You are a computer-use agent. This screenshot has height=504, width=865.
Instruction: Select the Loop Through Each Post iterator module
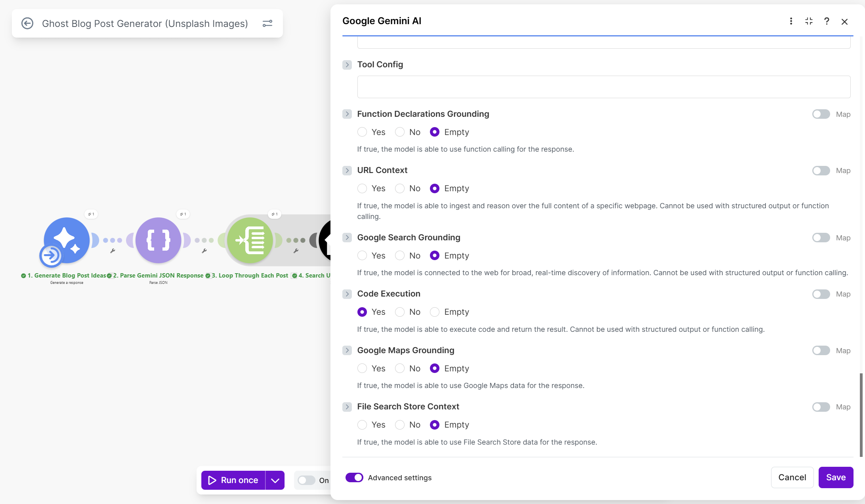pos(250,240)
